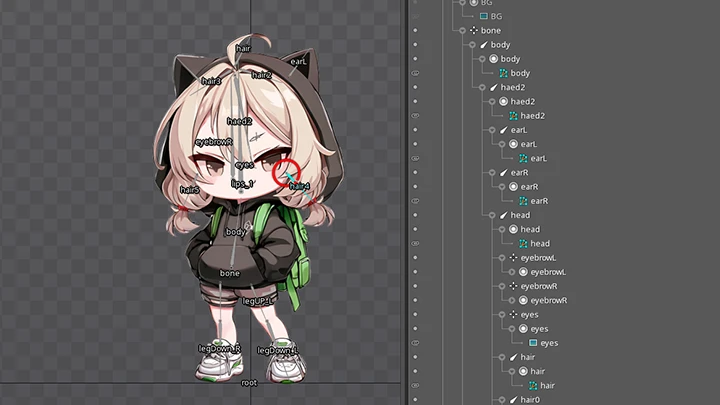Image resolution: width=720 pixels, height=405 pixels.
Task: Click the head slot circle icon
Action: coord(514,229)
